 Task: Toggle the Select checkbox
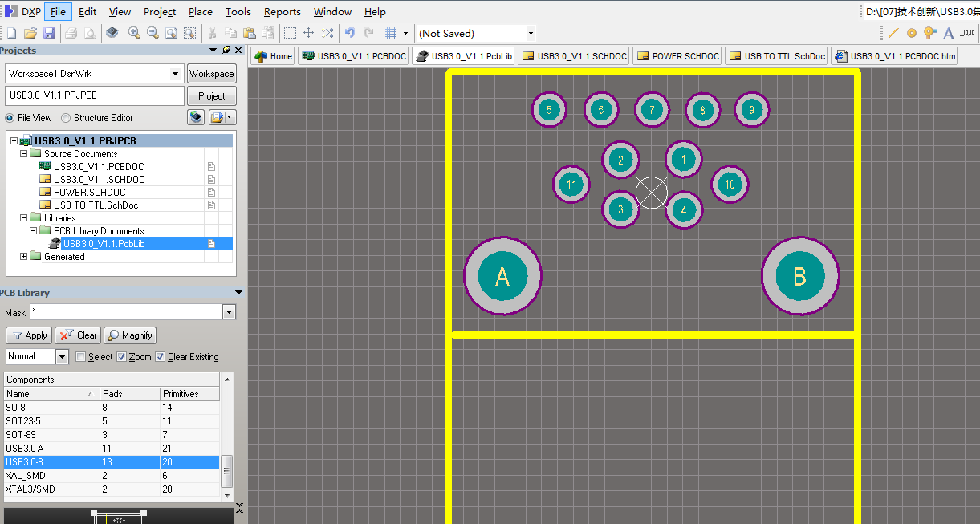(80, 357)
